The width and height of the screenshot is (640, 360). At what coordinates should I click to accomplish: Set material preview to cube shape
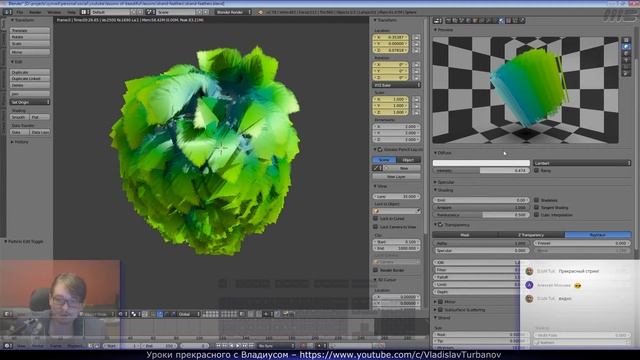(626, 53)
